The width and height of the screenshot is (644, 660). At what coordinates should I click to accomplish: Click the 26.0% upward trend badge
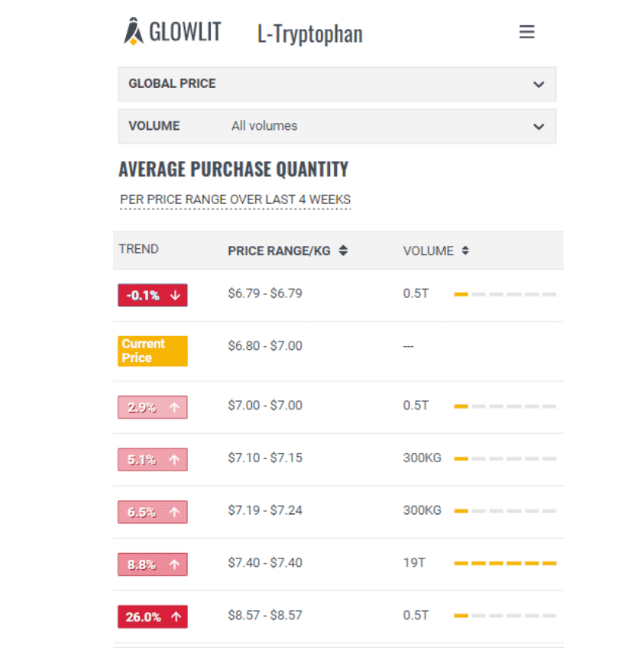coord(152,616)
